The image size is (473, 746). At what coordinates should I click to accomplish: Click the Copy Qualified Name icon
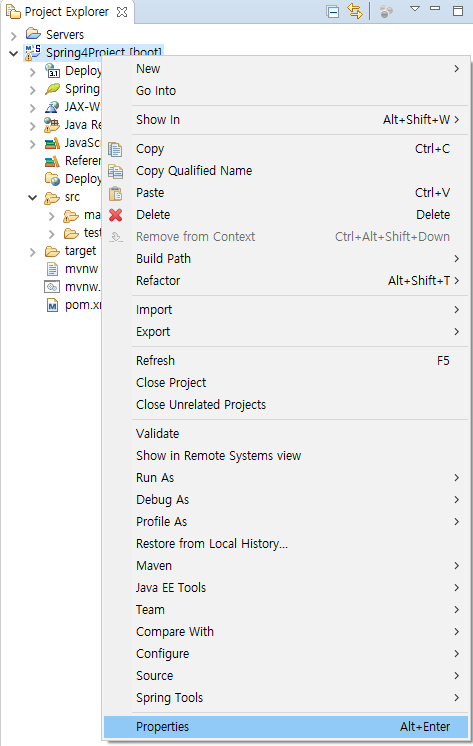click(x=115, y=171)
